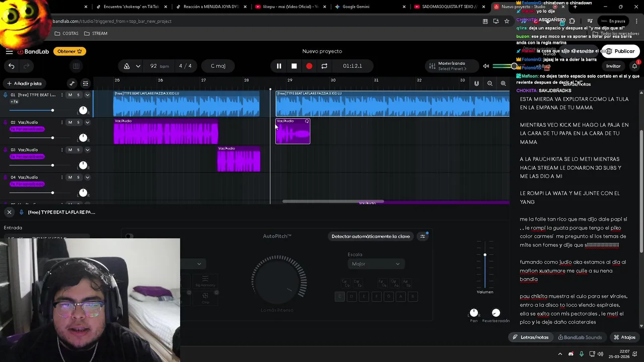
Task: Start recording with the red record button
Action: tap(309, 66)
